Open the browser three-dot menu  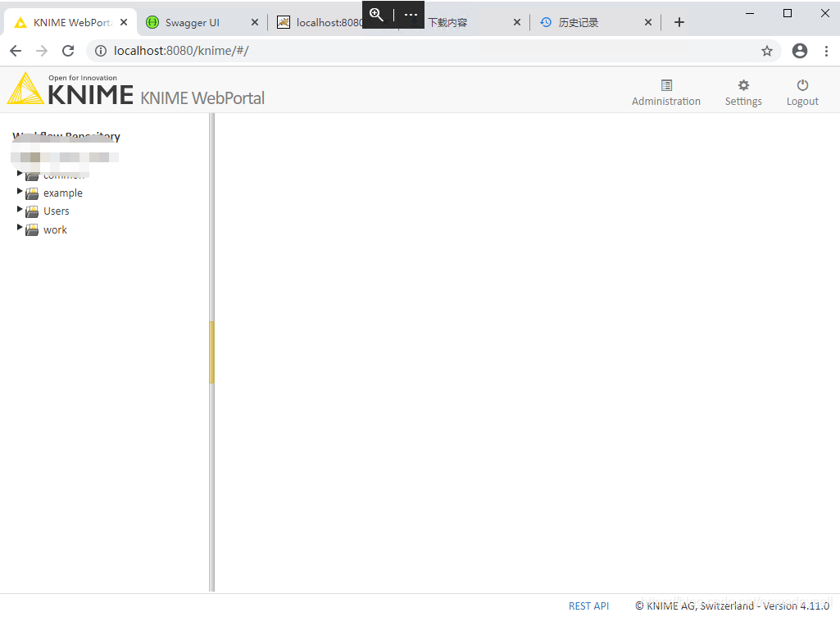click(x=827, y=51)
